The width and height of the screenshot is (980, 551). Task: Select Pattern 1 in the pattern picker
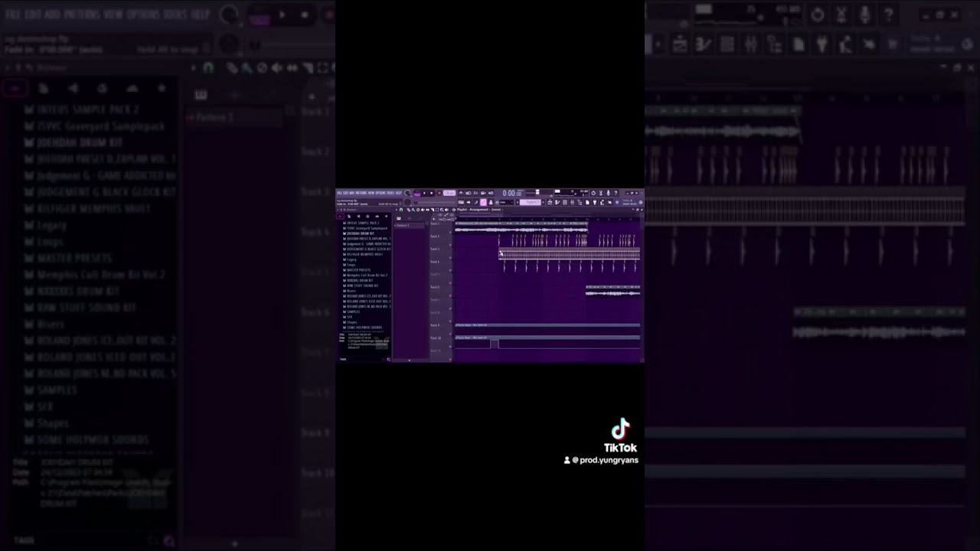409,226
